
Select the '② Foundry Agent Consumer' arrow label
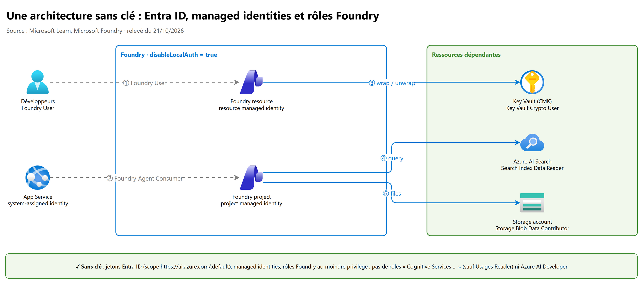coord(145,179)
